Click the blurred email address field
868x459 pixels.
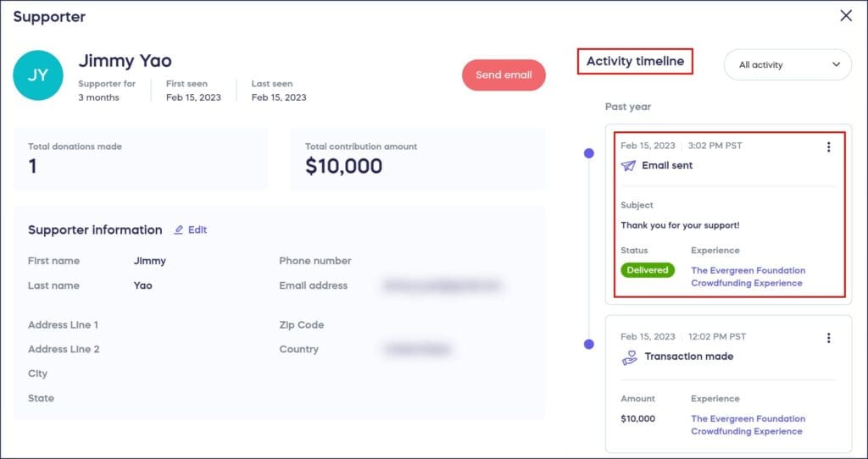(x=442, y=286)
